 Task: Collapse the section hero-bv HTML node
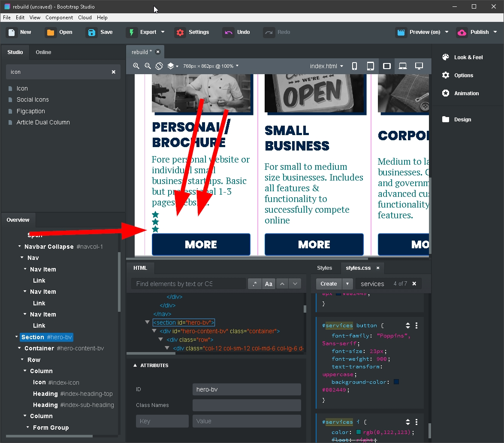[147, 322]
